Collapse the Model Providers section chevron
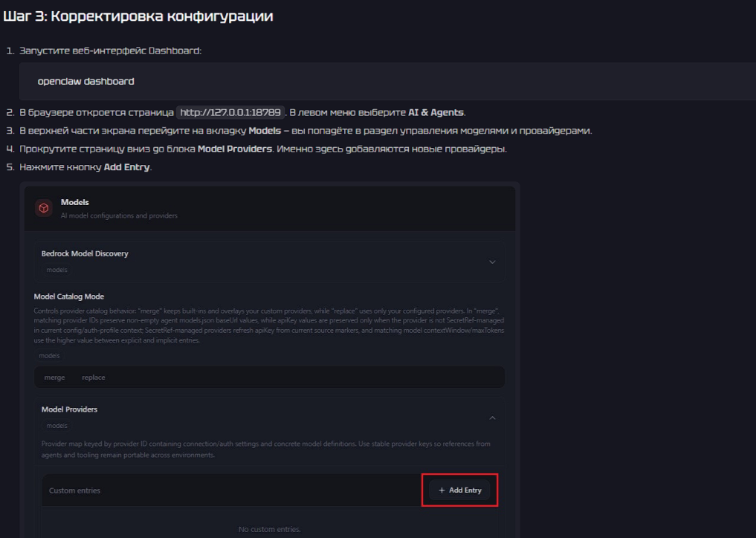 click(x=491, y=418)
